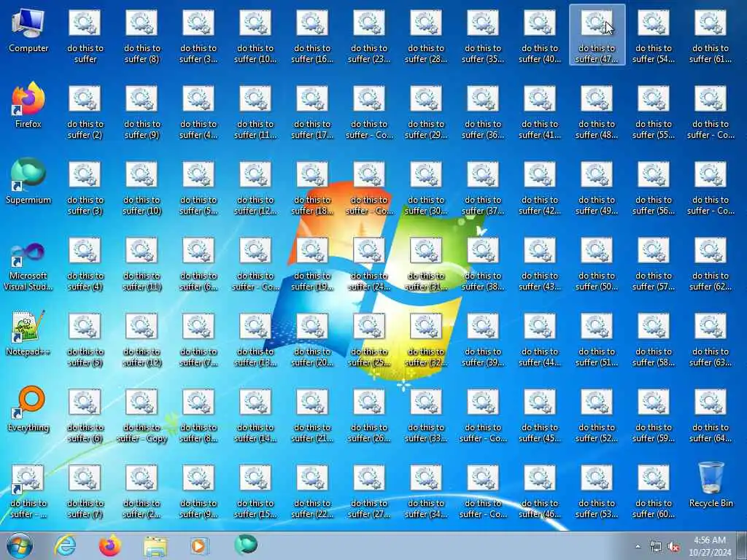
Task: Select the "do this to suffer (56..." file
Action: tap(654, 188)
